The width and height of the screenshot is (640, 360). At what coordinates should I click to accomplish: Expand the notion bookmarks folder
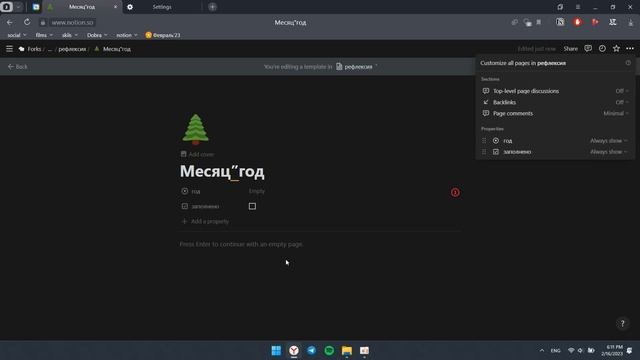click(x=127, y=35)
